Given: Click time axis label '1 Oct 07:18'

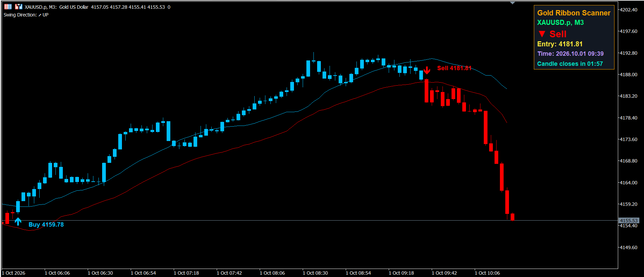Looking at the screenshot, I should coord(187,273).
